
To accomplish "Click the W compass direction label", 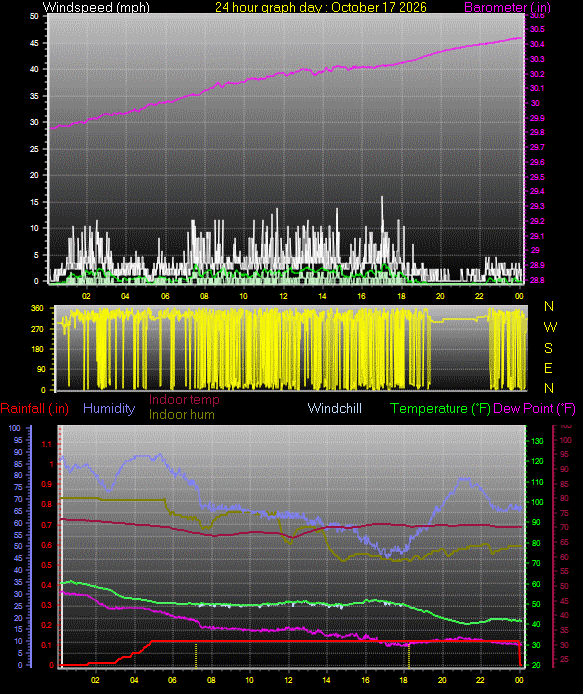I will pyautogui.click(x=550, y=327).
